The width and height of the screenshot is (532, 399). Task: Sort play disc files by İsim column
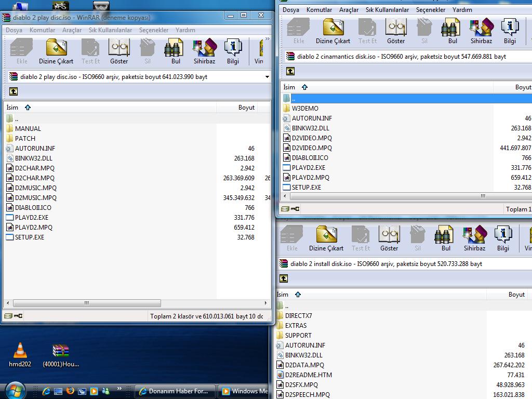pos(12,108)
